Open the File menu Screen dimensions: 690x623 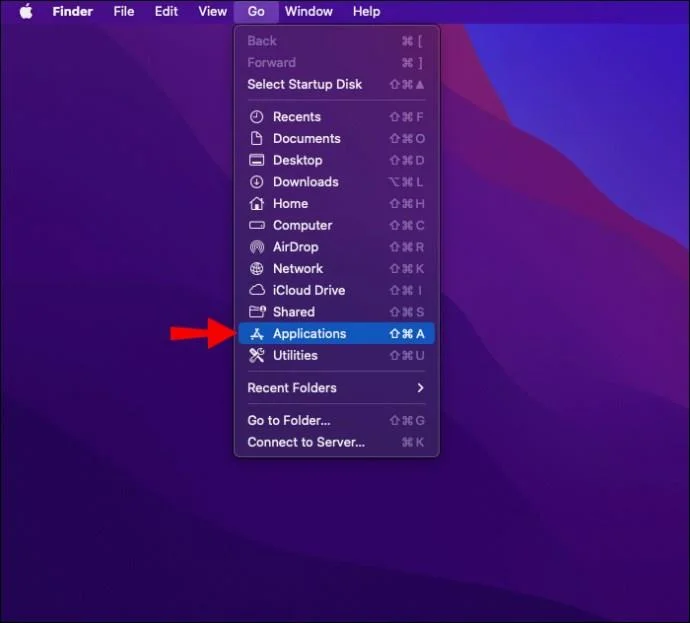coord(124,11)
